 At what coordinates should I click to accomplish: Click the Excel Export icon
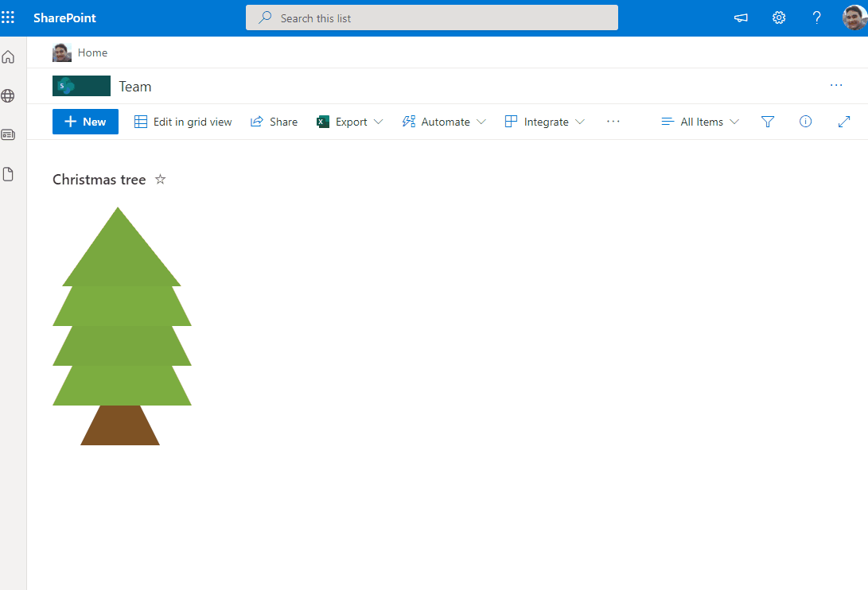[323, 122]
